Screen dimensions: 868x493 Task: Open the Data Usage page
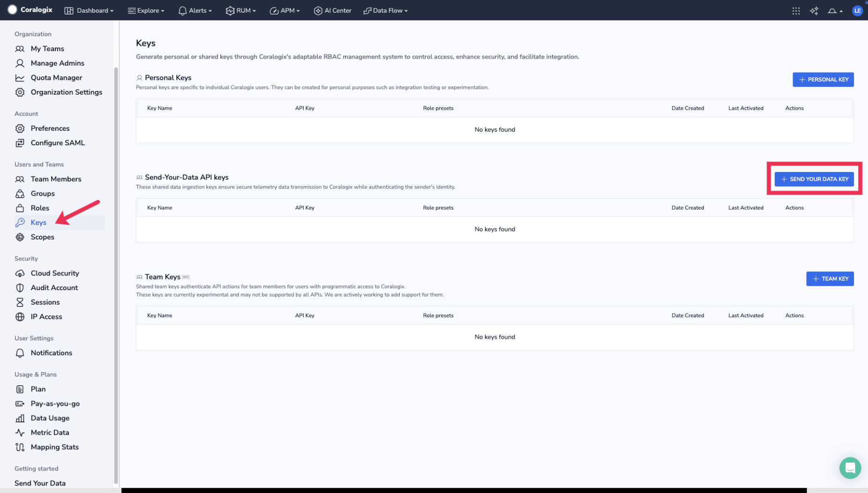click(x=50, y=418)
